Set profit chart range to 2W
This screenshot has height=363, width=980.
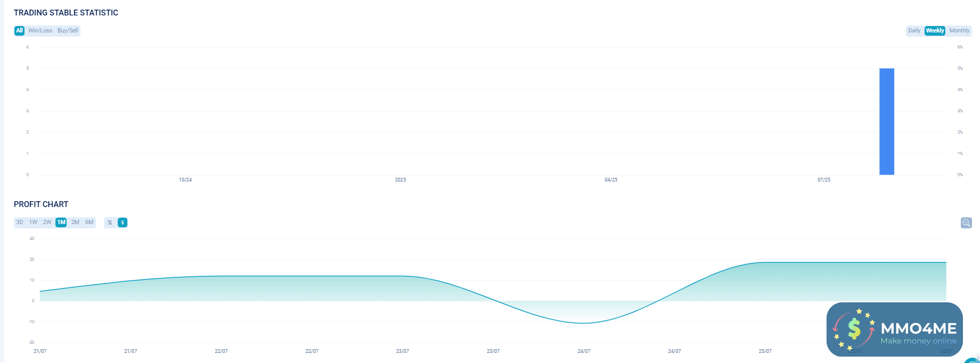[47, 222]
